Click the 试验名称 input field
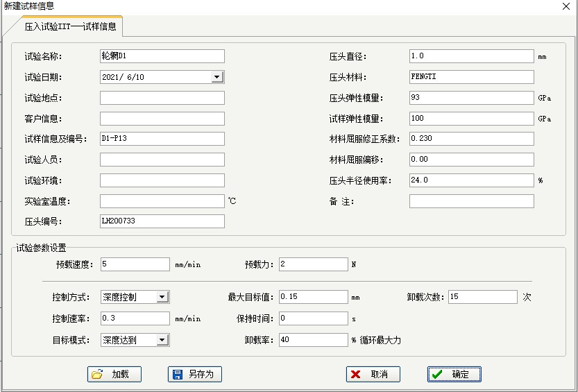This screenshot has height=392, width=578. pos(162,56)
